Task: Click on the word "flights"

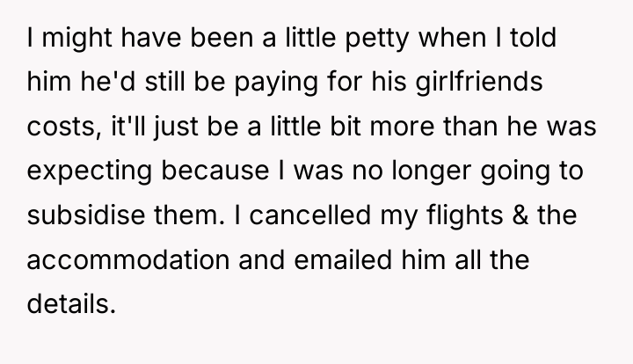Action: tap(465, 216)
